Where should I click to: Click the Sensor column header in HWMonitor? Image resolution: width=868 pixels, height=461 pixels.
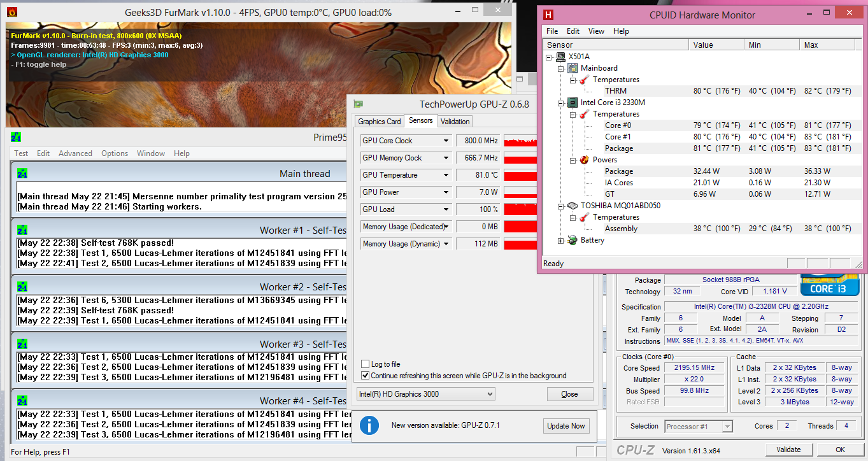click(616, 45)
